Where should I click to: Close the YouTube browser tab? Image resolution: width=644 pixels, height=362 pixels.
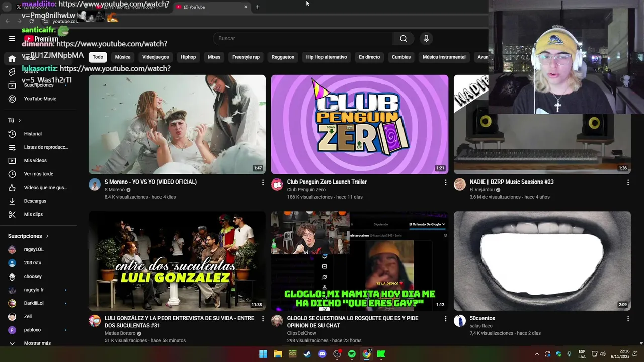246,7
